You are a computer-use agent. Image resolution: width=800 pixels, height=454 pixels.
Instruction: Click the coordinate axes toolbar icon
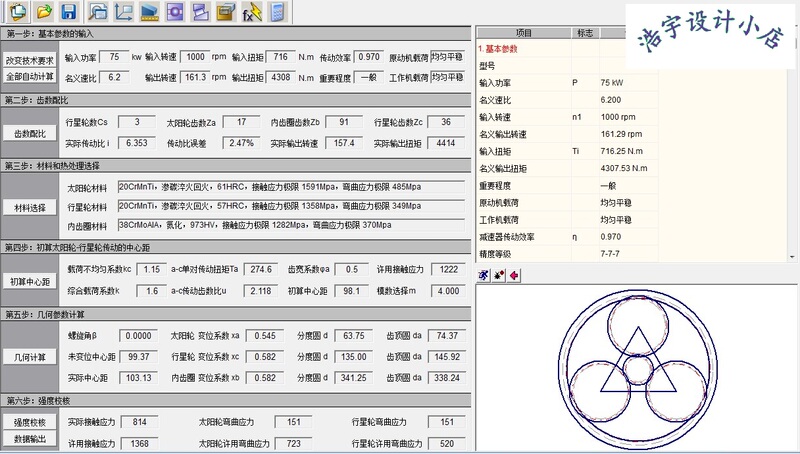123,12
